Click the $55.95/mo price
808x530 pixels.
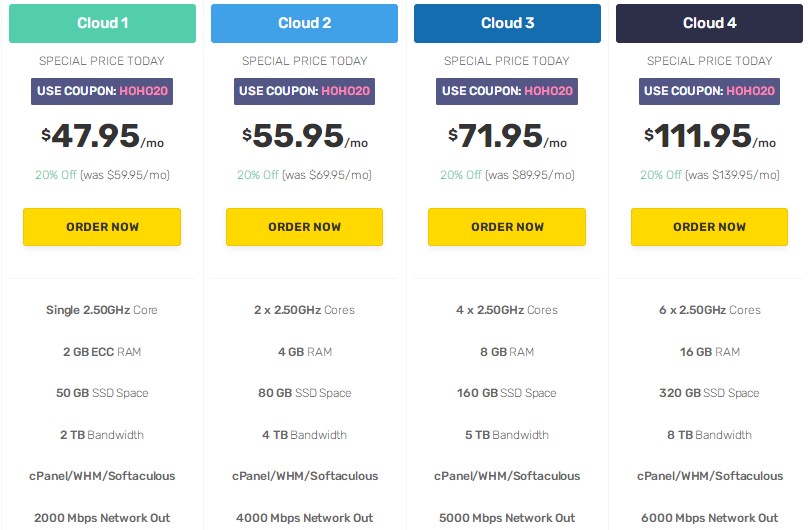pyautogui.click(x=304, y=137)
